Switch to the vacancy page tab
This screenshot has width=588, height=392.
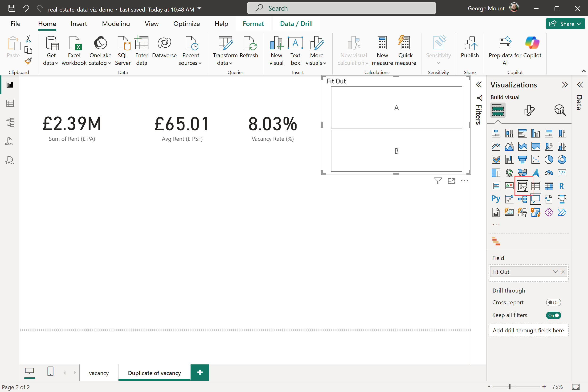99,373
